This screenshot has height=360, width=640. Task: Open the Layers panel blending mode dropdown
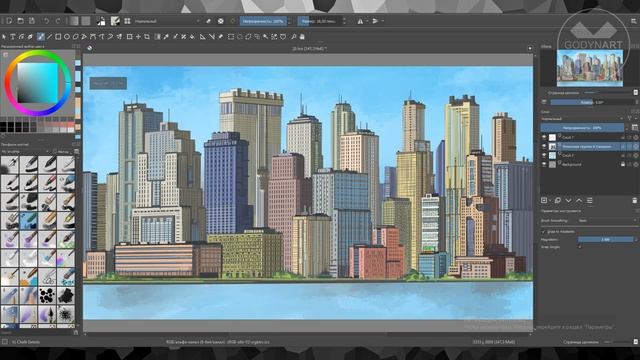pos(581,119)
